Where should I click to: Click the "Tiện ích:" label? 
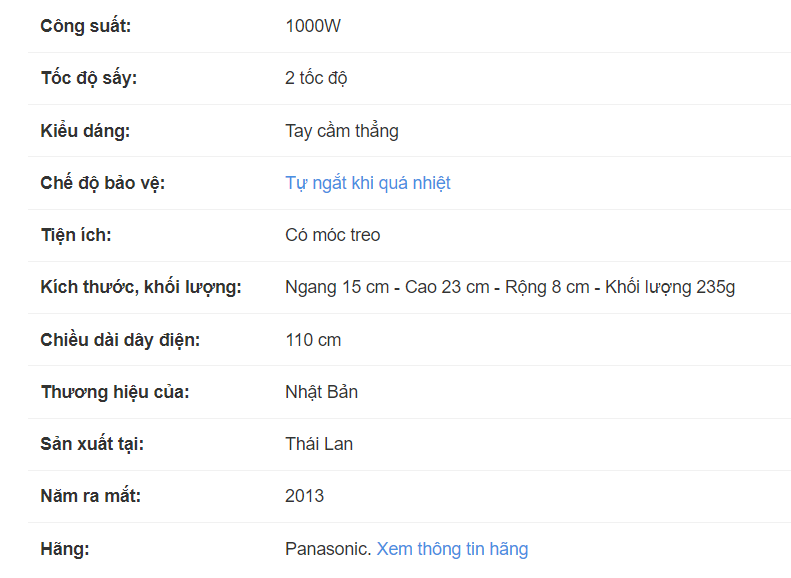(x=75, y=235)
